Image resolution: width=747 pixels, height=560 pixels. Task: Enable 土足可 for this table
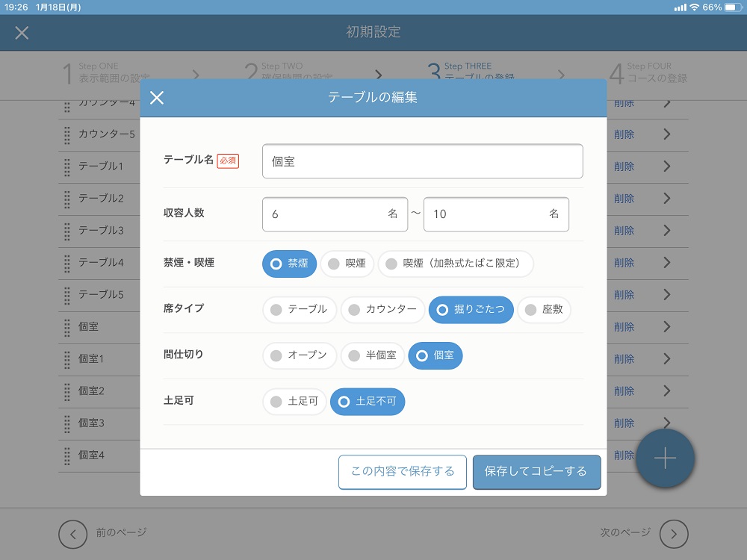coord(294,401)
